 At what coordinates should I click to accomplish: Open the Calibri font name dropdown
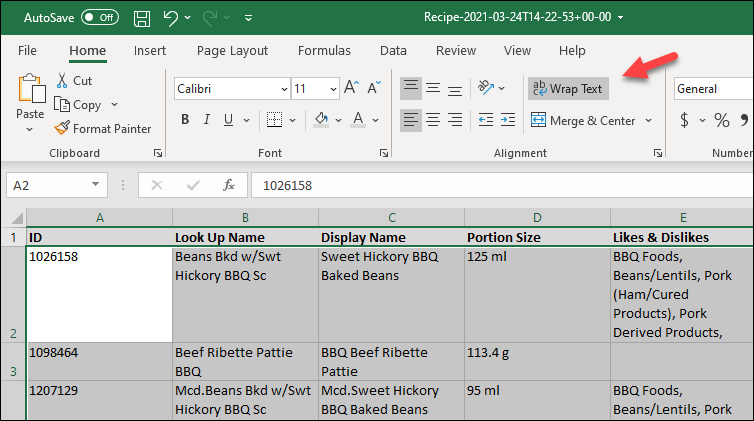pos(282,89)
